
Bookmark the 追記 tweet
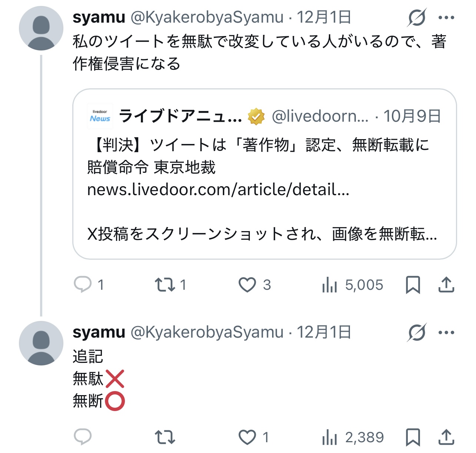pos(413,437)
